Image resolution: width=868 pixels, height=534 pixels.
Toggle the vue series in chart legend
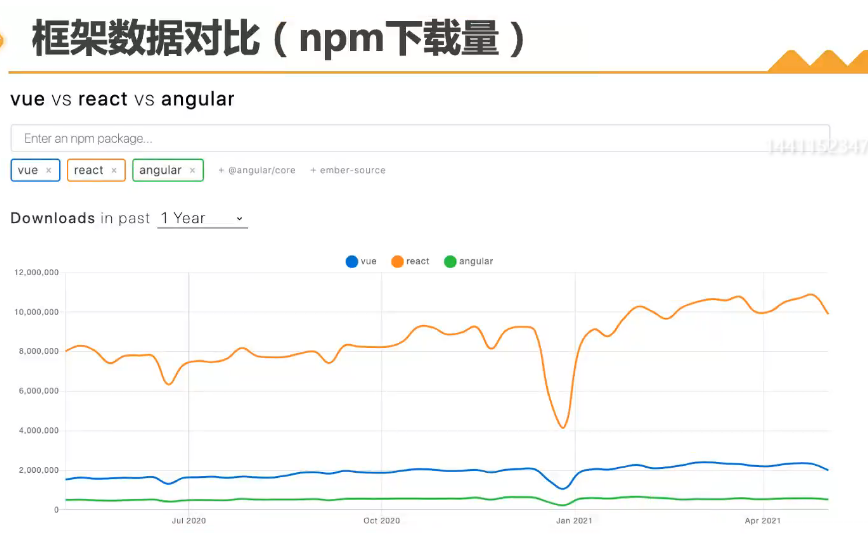361,261
